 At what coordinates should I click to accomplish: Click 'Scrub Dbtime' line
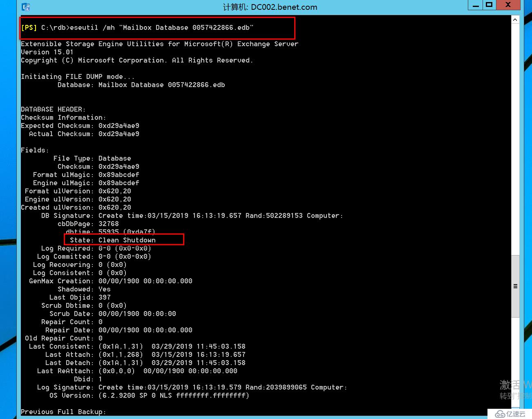(x=84, y=305)
